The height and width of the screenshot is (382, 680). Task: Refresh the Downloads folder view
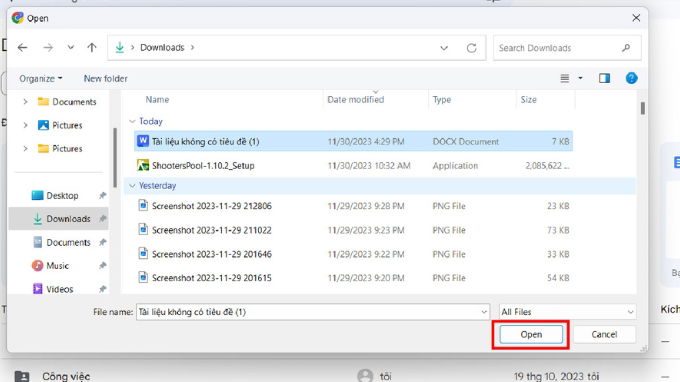click(471, 48)
